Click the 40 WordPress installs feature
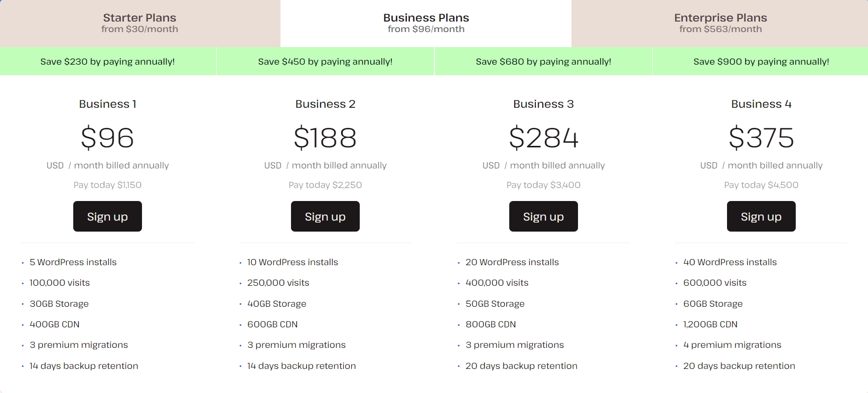The image size is (868, 393). tap(730, 262)
